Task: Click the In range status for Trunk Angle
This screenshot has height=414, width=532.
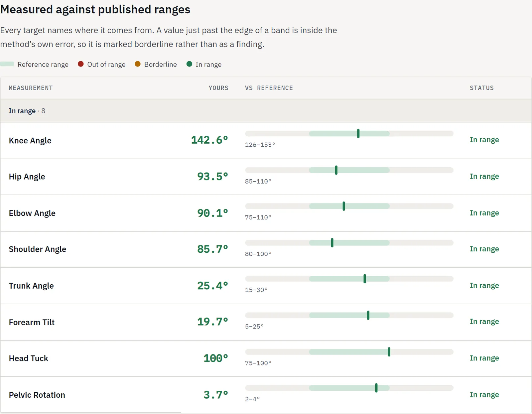Action: [484, 286]
